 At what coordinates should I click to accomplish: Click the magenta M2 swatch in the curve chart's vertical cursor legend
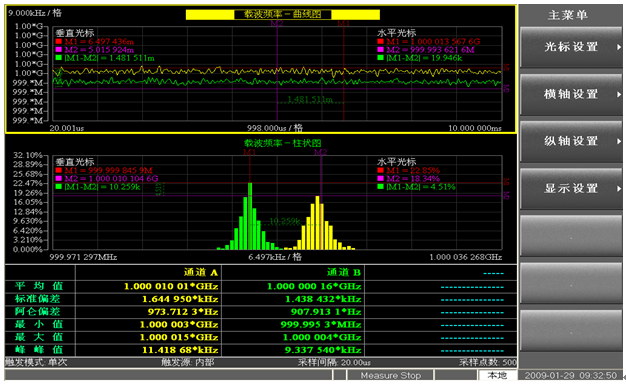pos(59,49)
